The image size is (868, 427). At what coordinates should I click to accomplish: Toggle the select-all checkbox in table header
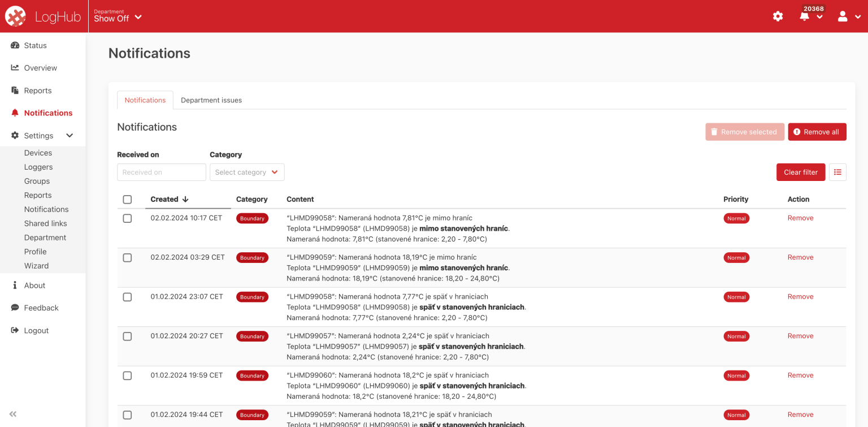click(127, 200)
